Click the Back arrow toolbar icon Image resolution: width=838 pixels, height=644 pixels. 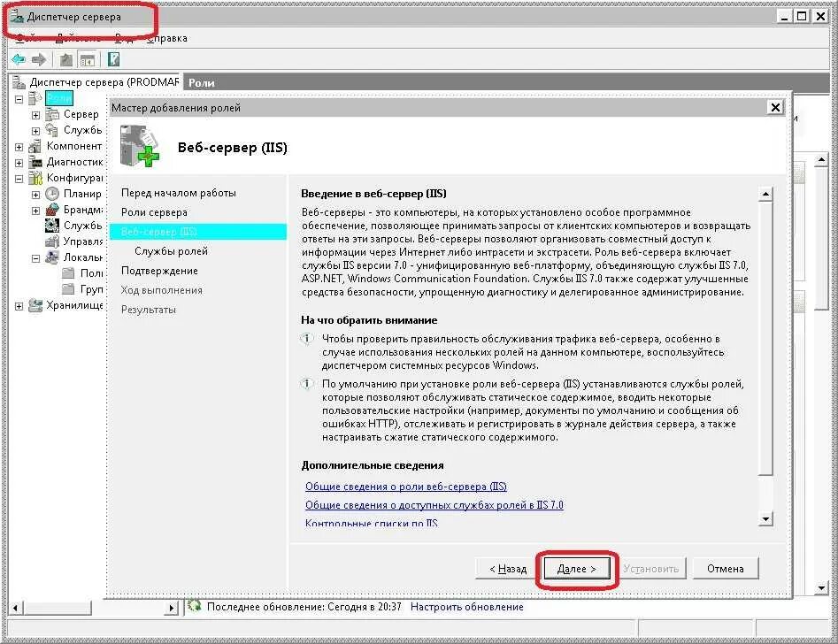click(19, 59)
